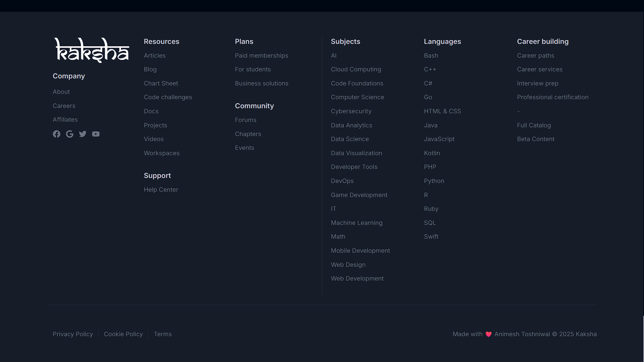This screenshot has height=362, width=644.
Task: Visit the Help Center link
Action: click(x=161, y=190)
